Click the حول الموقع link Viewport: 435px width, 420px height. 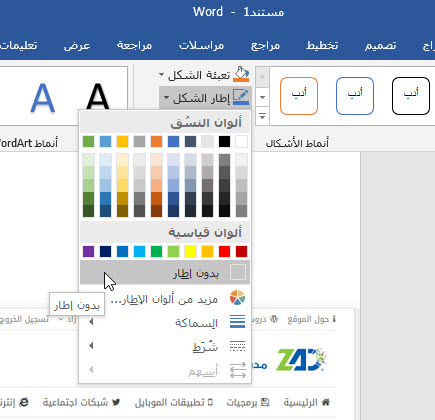(308, 319)
